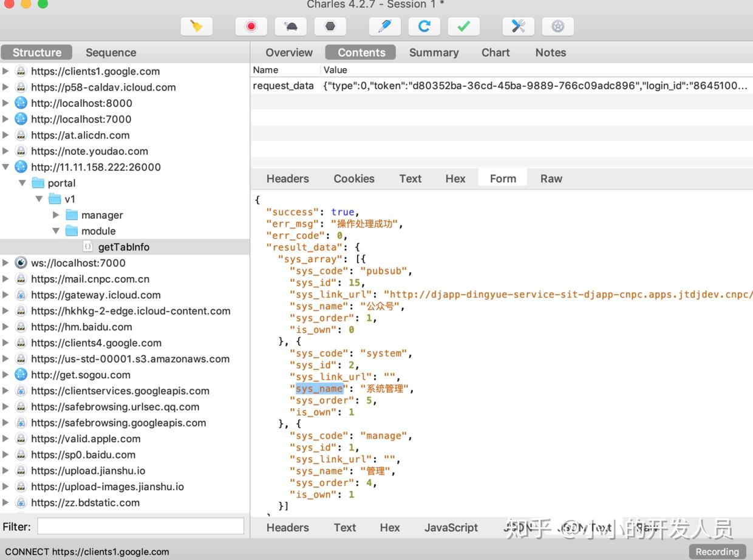Open settings with the gear icon
Viewport: 753px width, 560px height.
(x=557, y=26)
